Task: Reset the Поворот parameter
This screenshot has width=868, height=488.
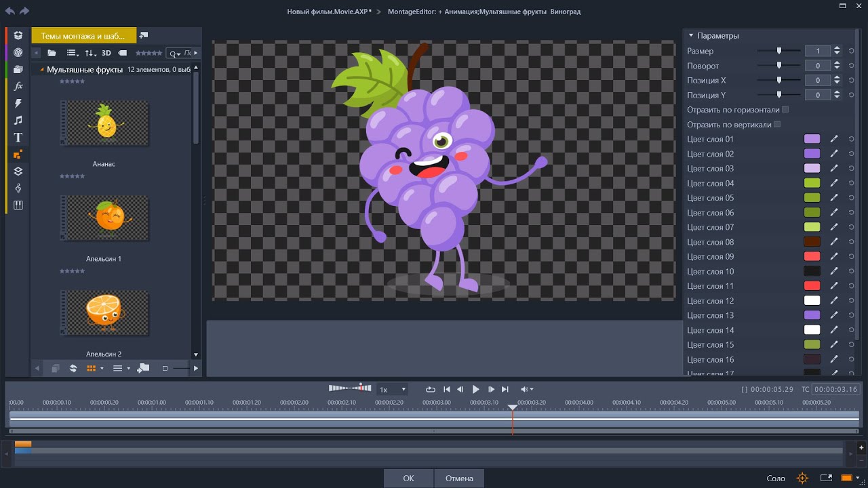Action: click(851, 66)
